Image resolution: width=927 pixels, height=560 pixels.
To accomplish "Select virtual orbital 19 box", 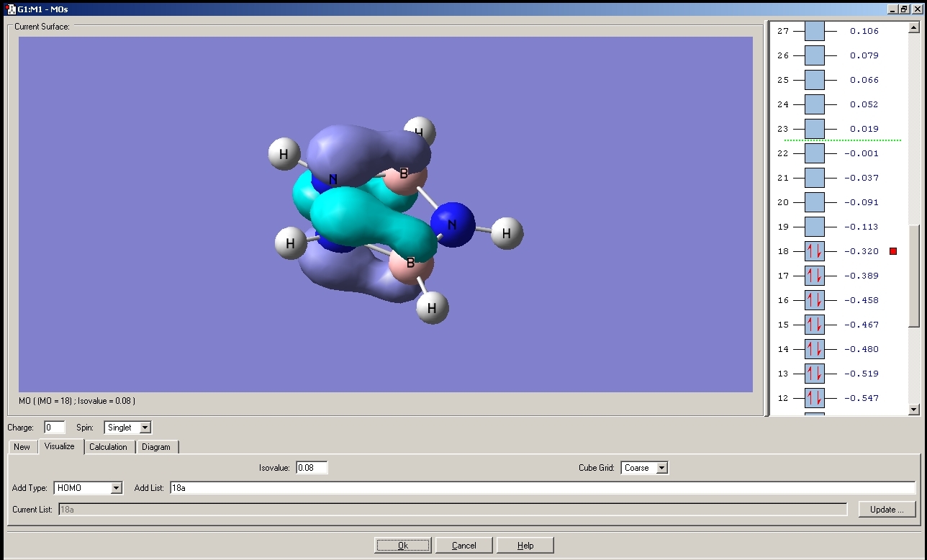I will (x=815, y=227).
